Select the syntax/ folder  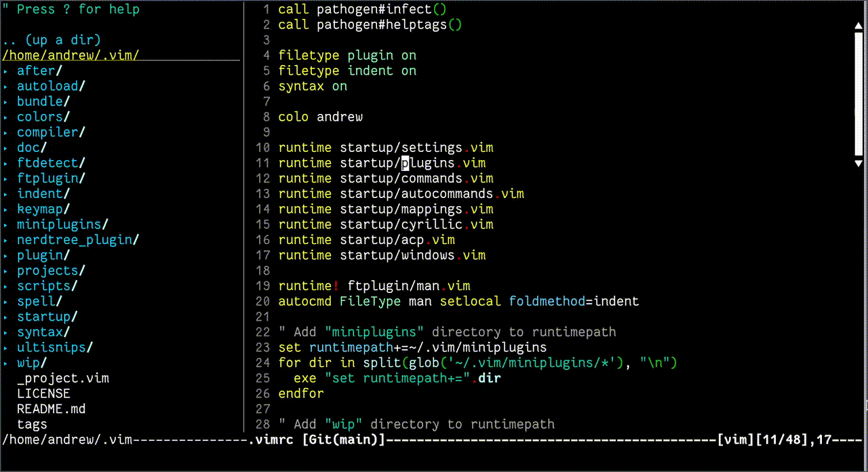pos(43,332)
